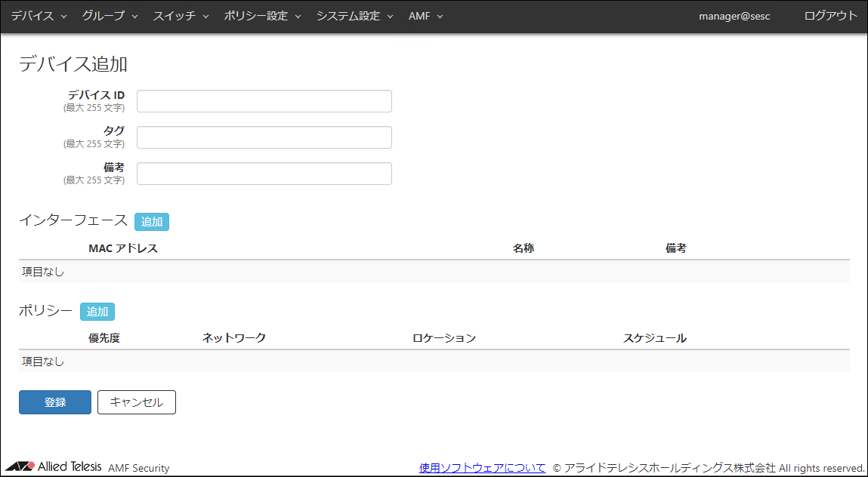
Task: Focus the デバイス ID text field
Action: (x=264, y=101)
